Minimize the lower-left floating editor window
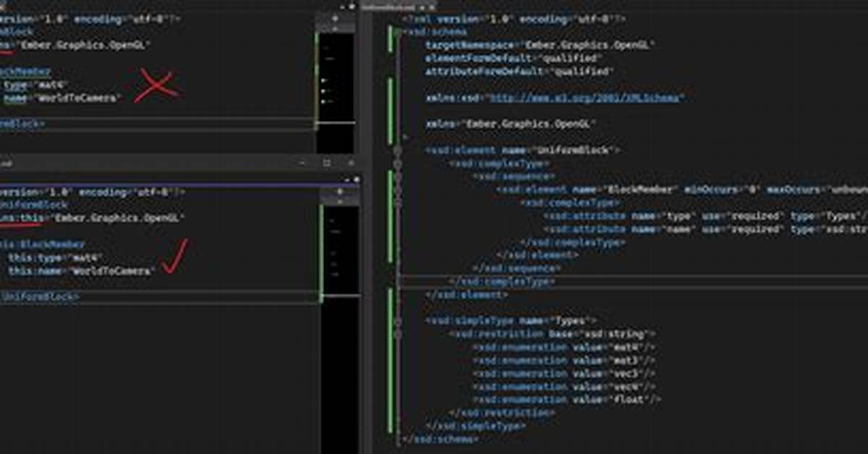 pos(301,163)
